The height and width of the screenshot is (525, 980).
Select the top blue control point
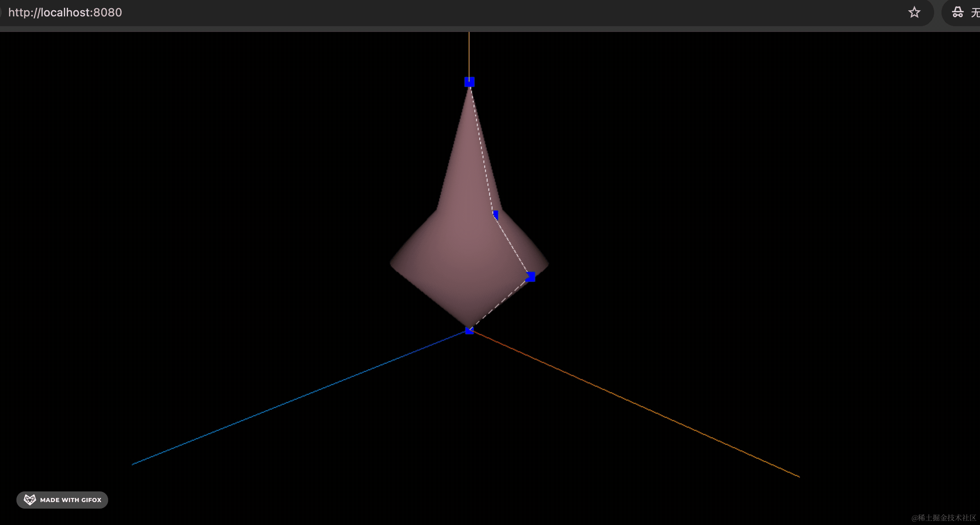pyautogui.click(x=470, y=82)
